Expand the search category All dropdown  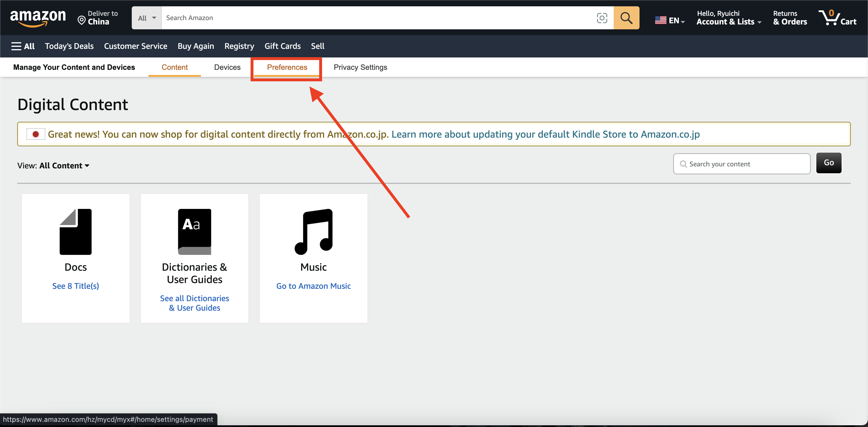147,18
